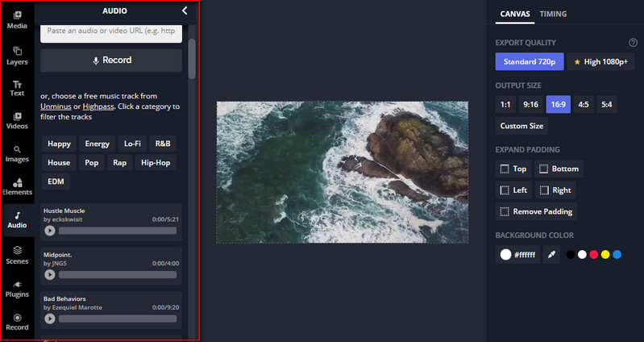The height and width of the screenshot is (342, 644).
Task: Choose the red background color swatch
Action: click(x=593, y=255)
